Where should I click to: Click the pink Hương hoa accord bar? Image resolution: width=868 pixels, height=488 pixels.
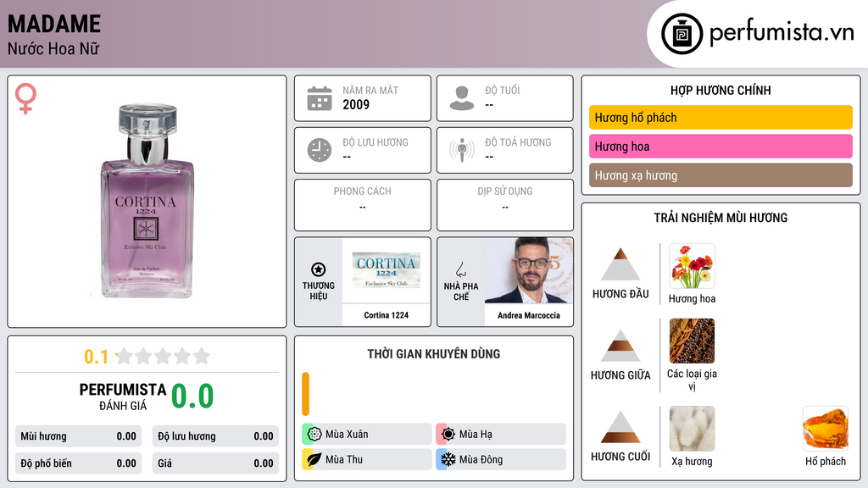click(x=721, y=146)
